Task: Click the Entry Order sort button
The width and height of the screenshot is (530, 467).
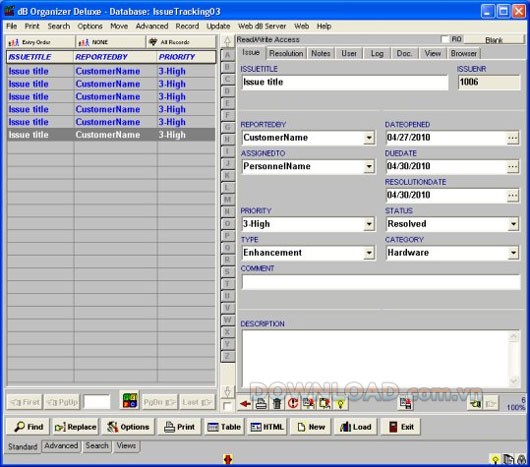Action: [x=40, y=42]
